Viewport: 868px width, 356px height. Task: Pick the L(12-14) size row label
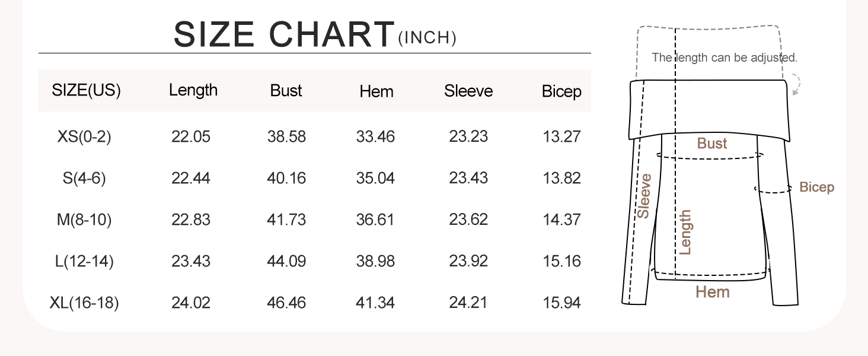tap(84, 261)
